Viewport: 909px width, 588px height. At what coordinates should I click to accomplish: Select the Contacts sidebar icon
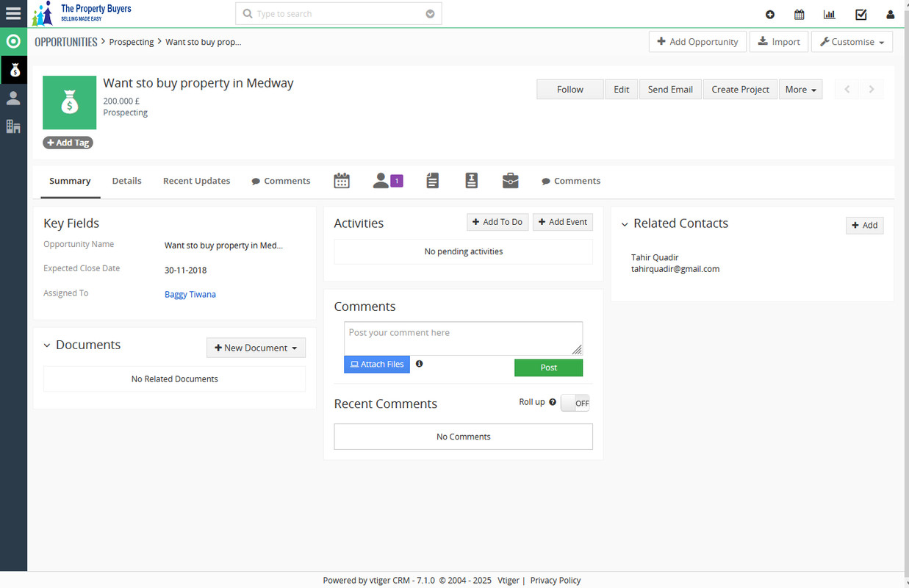(x=13, y=98)
